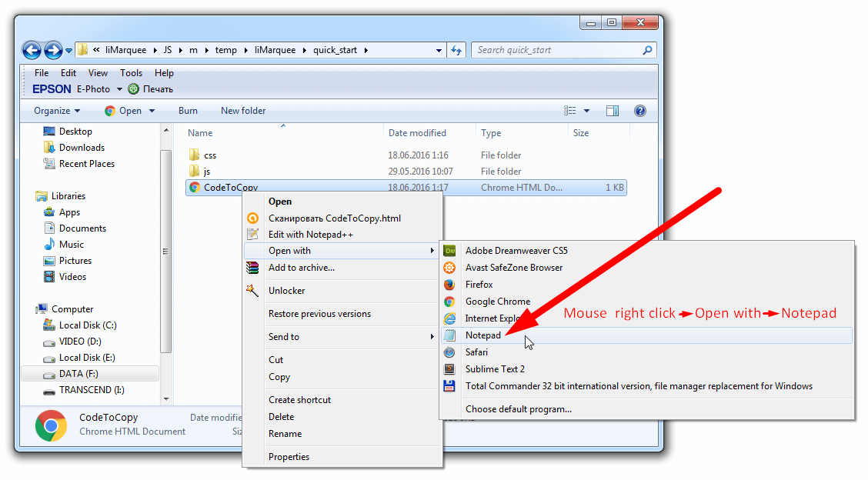The width and height of the screenshot is (868, 480).
Task: Select Recent Places in the navigation pane
Action: [x=86, y=164]
